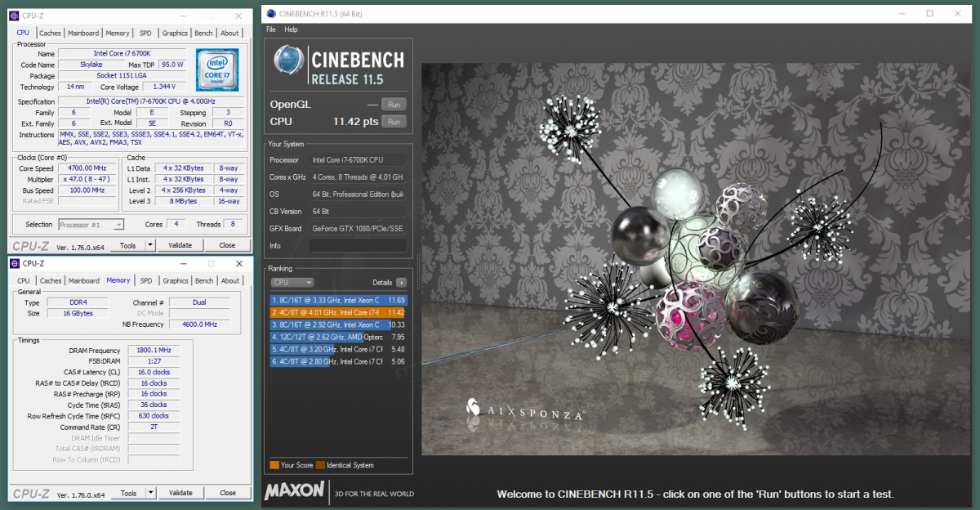This screenshot has width=980, height=510.
Task: Switch to SPD tab in top CPU-Z window
Action: (145, 34)
